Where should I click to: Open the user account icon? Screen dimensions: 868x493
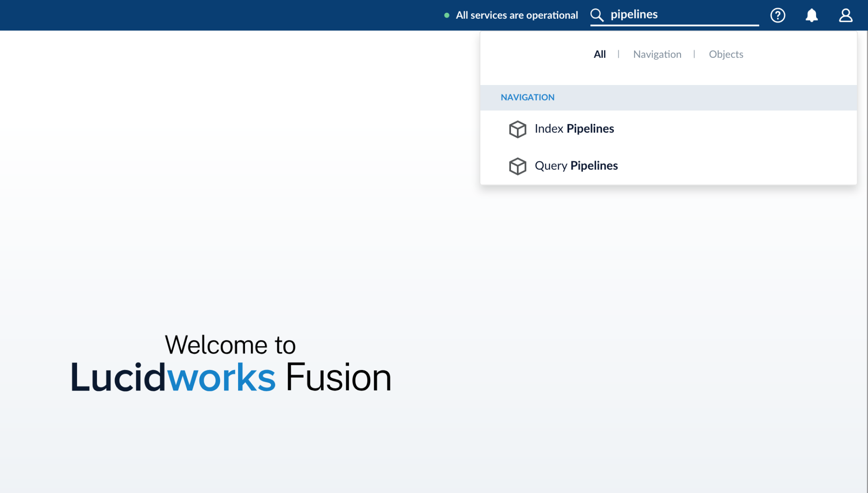846,16
